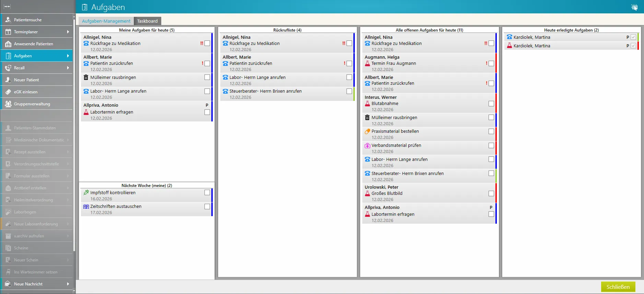This screenshot has width=644, height=294.
Task: Expand the Neue Nachricht submenu arrow
Action: 68,284
